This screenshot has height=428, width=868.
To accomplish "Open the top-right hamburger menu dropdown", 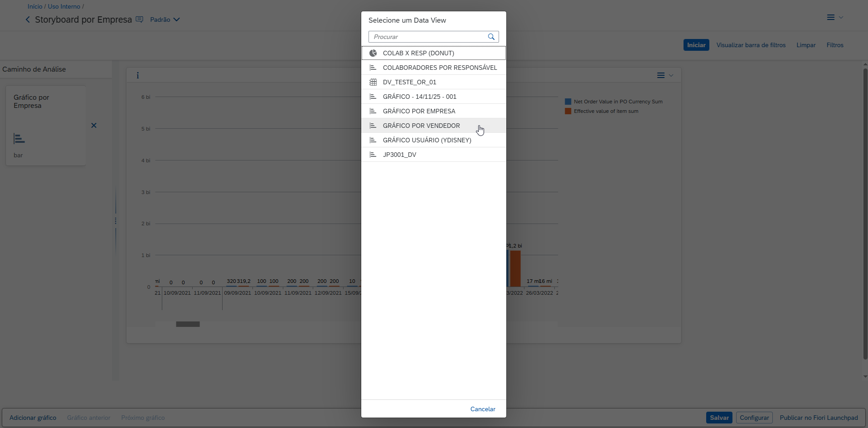I will point(834,18).
